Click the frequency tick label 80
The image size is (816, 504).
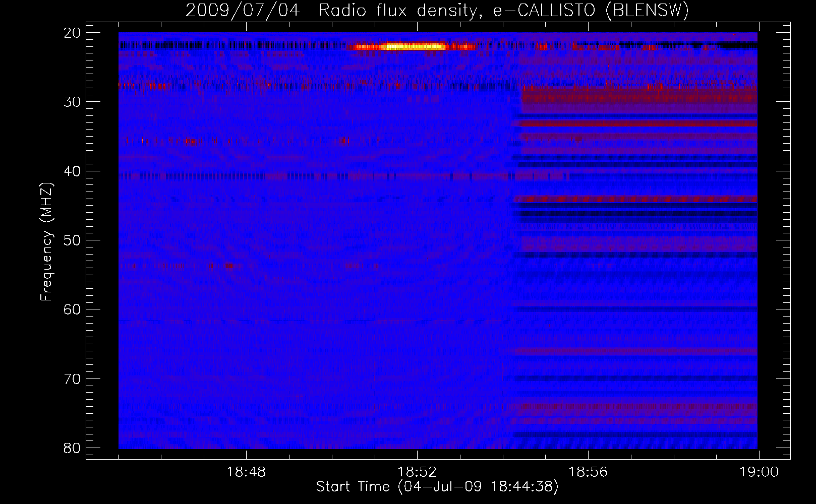[72, 448]
